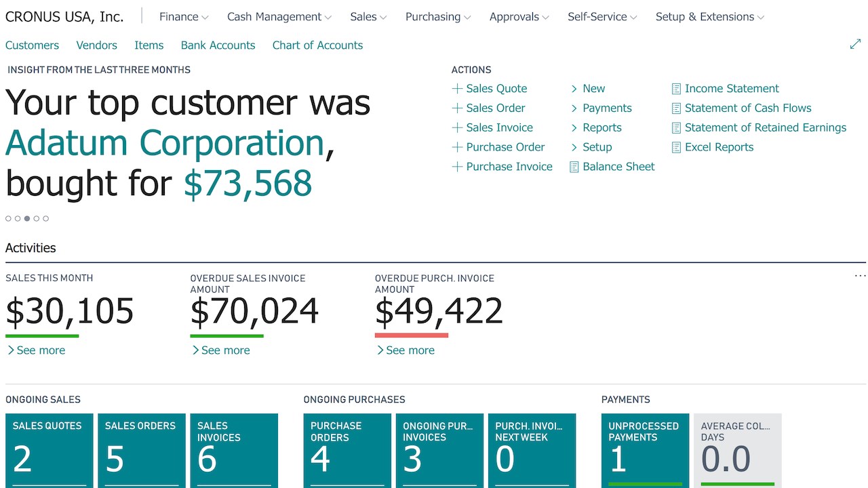Image resolution: width=868 pixels, height=488 pixels.
Task: Open the Sales Orders tile
Action: (x=142, y=451)
